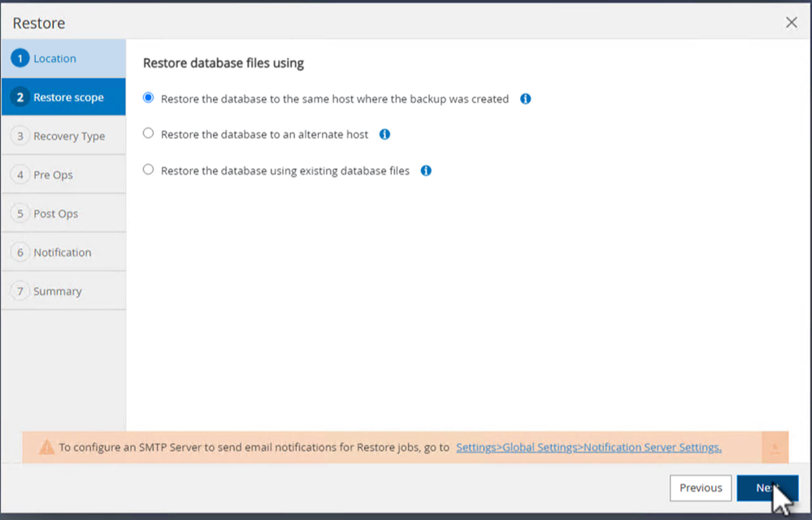The width and height of the screenshot is (812, 520).
Task: Select restore to an alternate host option
Action: [x=148, y=133]
